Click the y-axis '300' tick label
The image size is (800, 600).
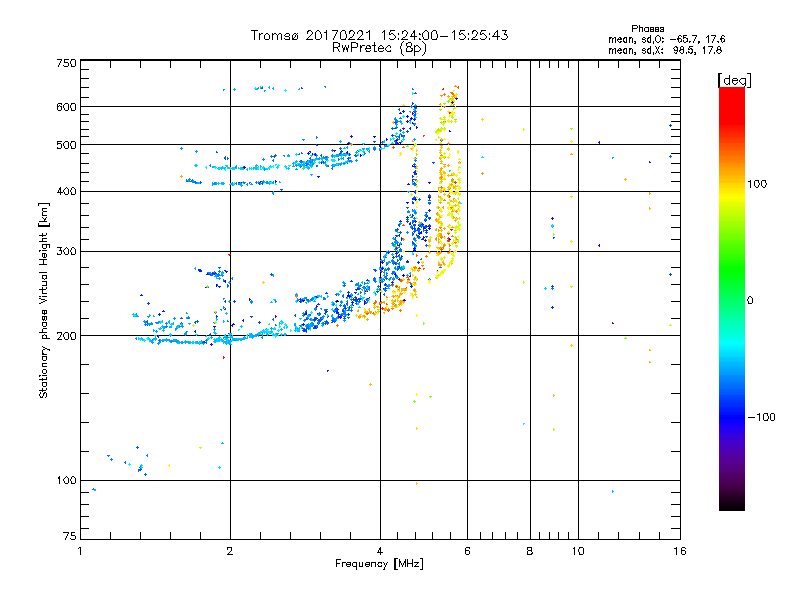(x=66, y=252)
